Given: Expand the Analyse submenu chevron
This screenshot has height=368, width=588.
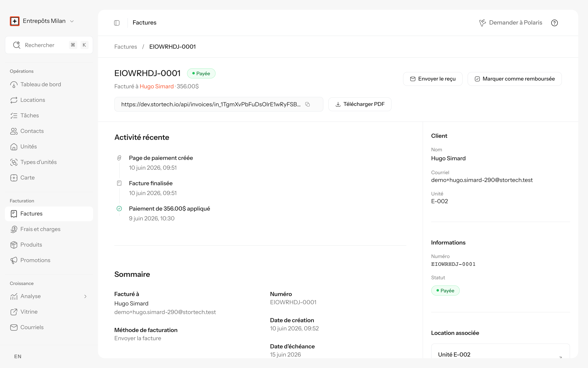Looking at the screenshot, I should pos(85,296).
